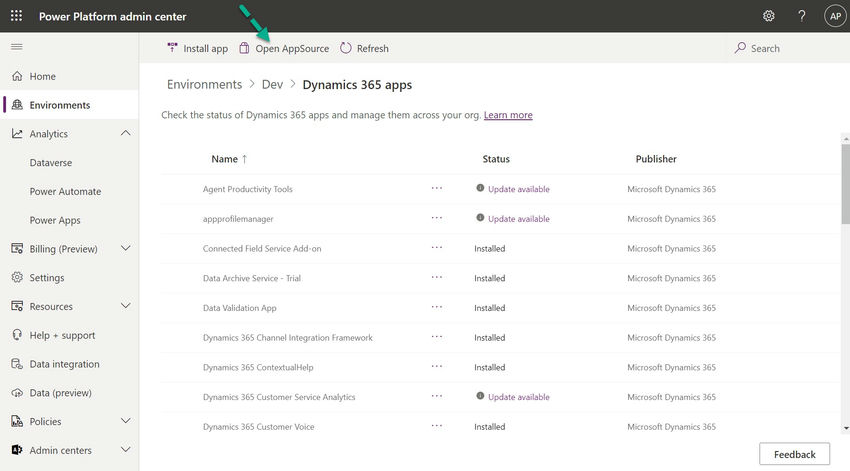Follow the Learn more link

[x=508, y=115]
